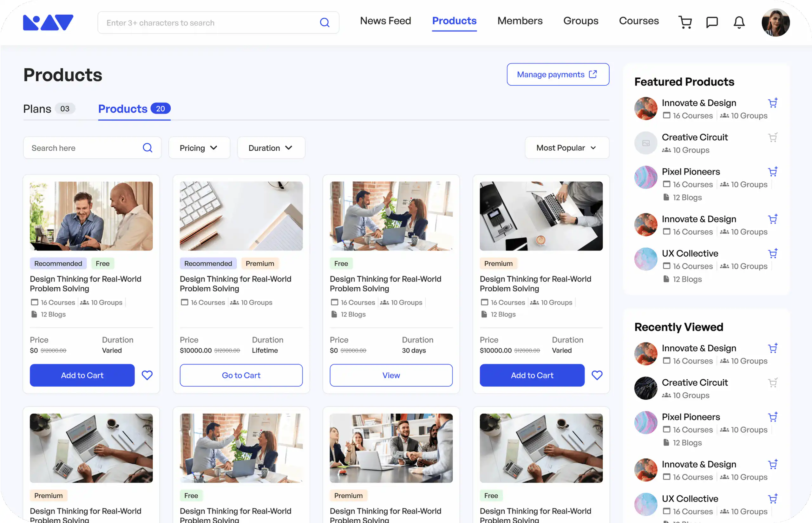Viewport: 812px width, 523px height.
Task: Click the product title above the Go to Cart button
Action: point(236,284)
